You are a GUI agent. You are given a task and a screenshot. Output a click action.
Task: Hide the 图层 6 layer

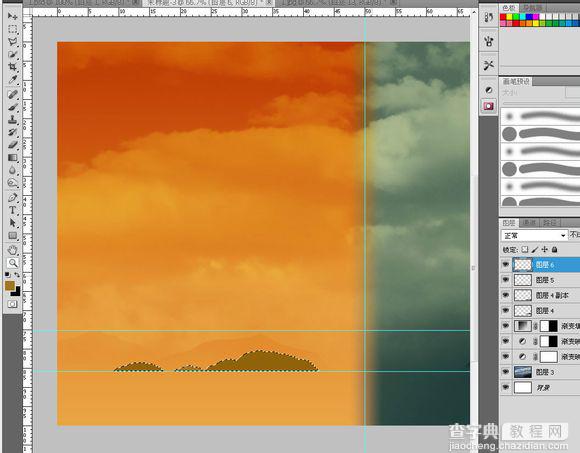pyautogui.click(x=505, y=264)
